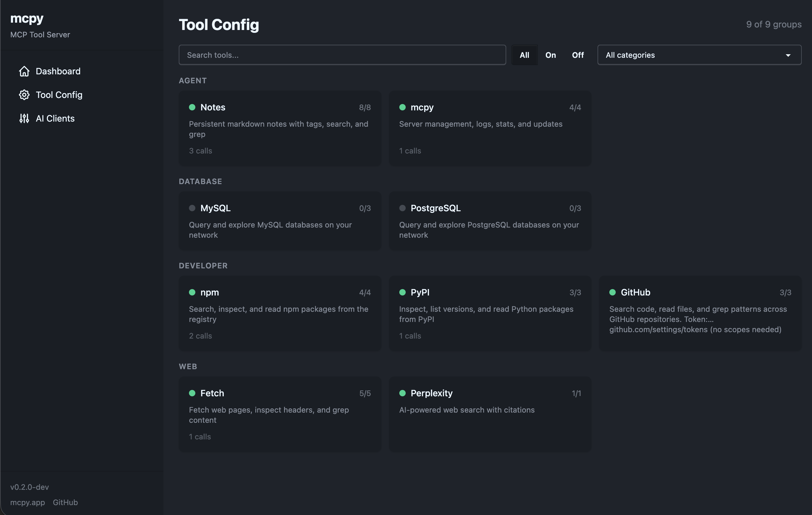Enable the MySQL tool group via its dot
This screenshot has height=515, width=812.
(192, 208)
